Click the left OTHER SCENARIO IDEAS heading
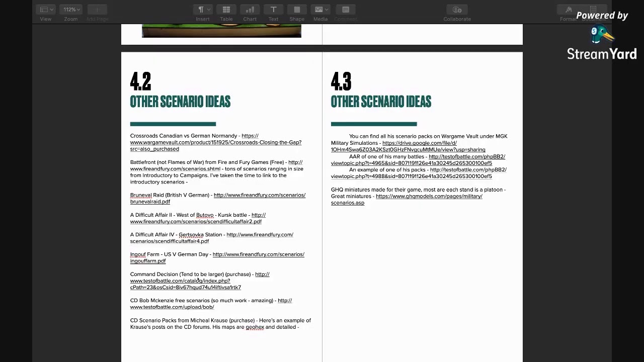 180,102
